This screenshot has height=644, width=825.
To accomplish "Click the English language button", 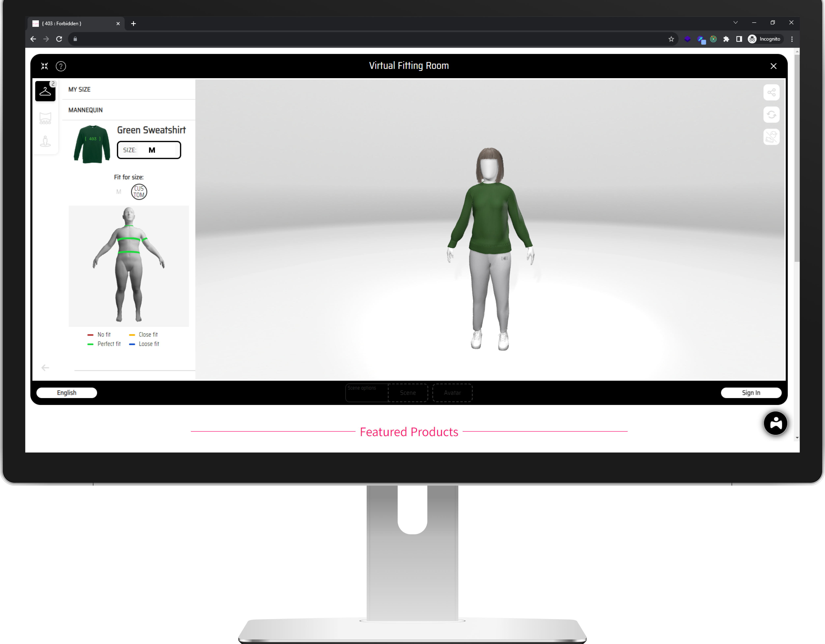I will pyautogui.click(x=66, y=393).
